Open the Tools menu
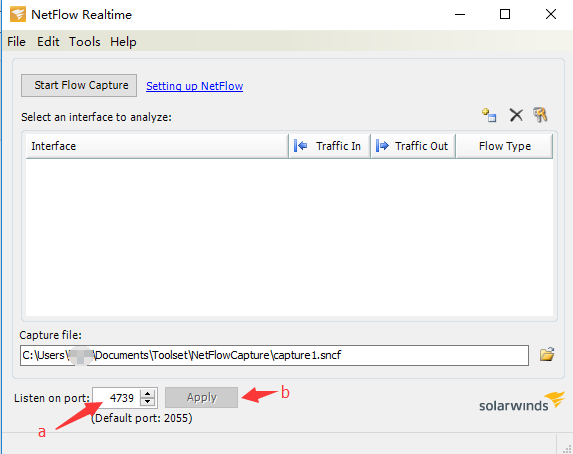The image size is (573, 454). (85, 42)
